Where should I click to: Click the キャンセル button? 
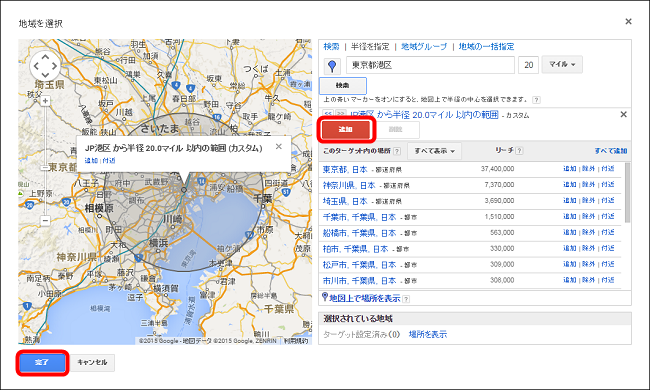[x=92, y=363]
